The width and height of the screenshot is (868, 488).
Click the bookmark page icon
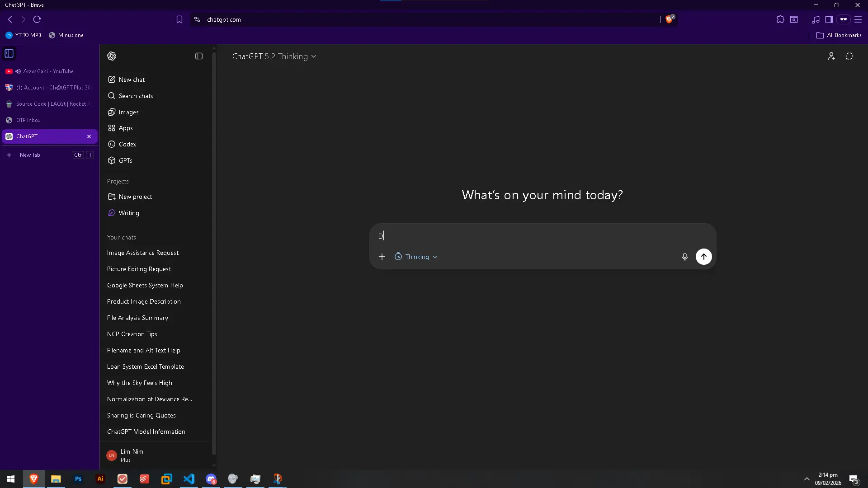[x=179, y=19]
